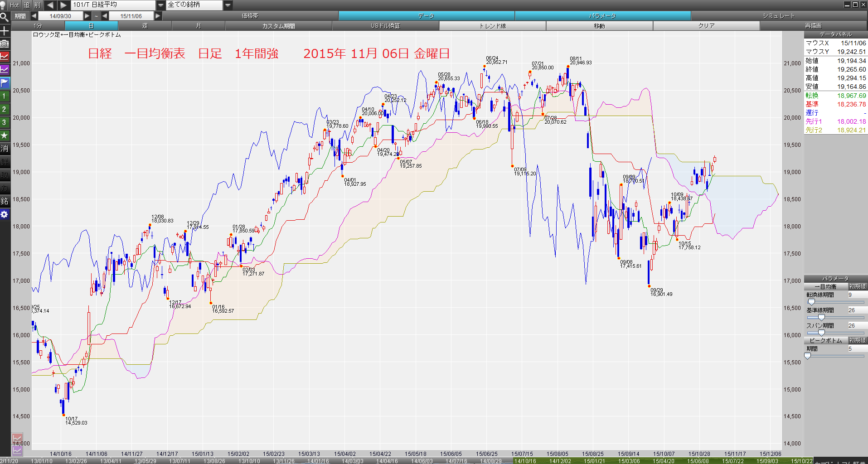Select preset 3 green button
Screen dimensions: 868x464
click(x=5, y=122)
